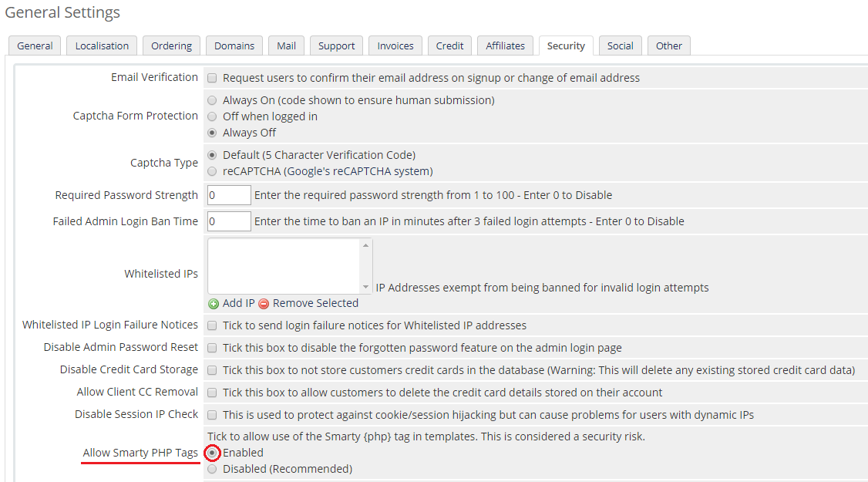Tick Disable Session IP Check checkbox
The width and height of the screenshot is (868, 482).
(x=212, y=415)
